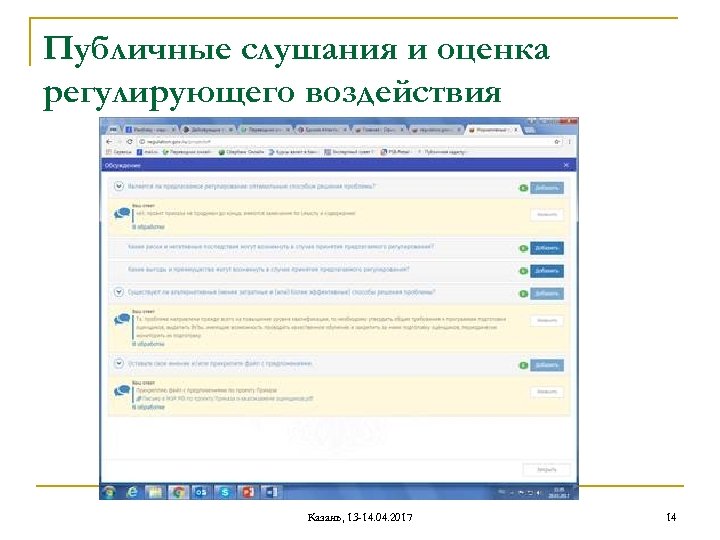Viewport: 720px width, 540px height.
Task: Open PowerPoint from the taskbar
Action: tap(248, 492)
